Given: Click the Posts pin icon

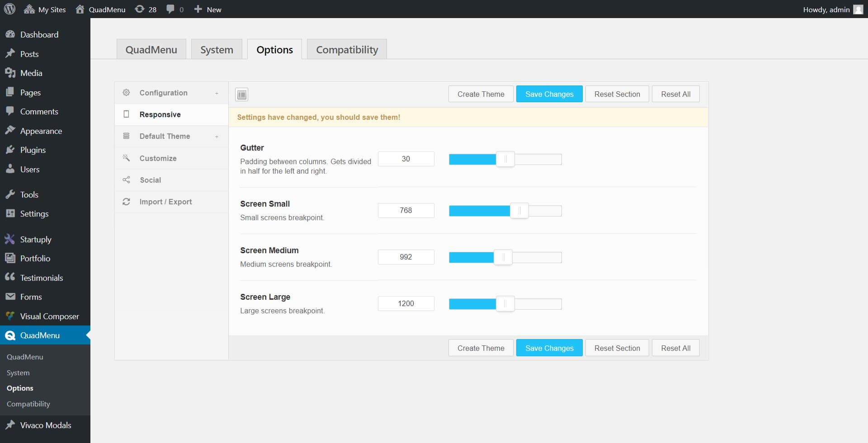Looking at the screenshot, I should [x=10, y=54].
